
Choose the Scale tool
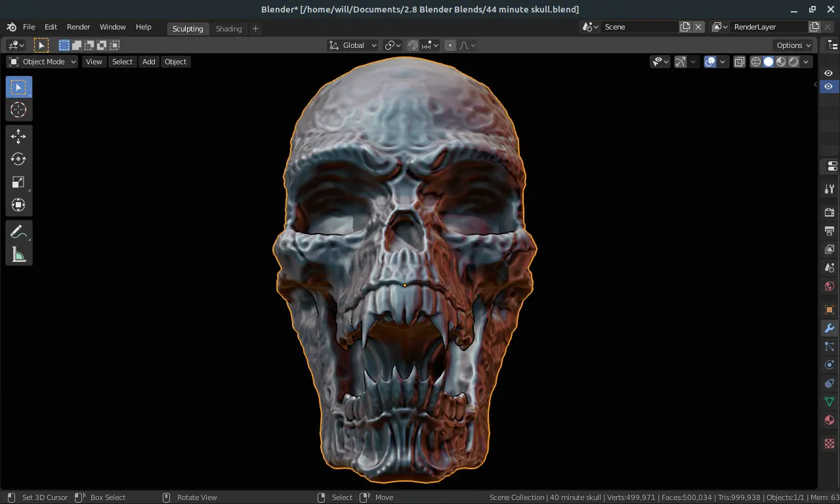tap(18, 182)
